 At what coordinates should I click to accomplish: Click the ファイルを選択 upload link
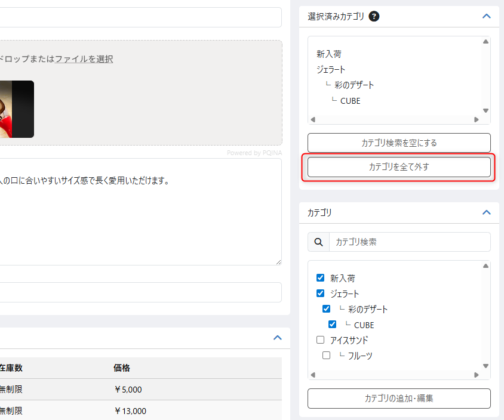pos(84,59)
